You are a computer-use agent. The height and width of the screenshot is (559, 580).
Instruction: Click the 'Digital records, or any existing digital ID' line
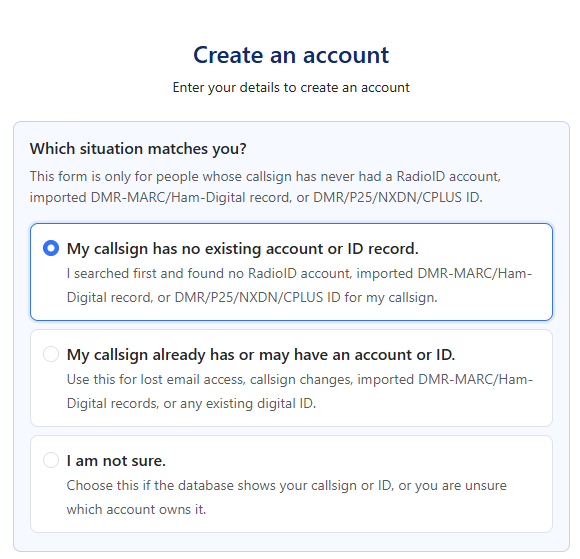coord(191,404)
